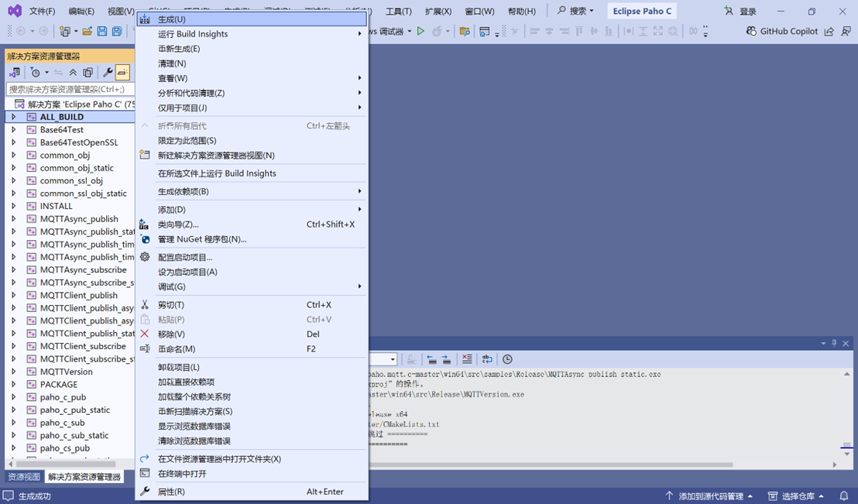
Task: Click the Visual Studio logo icon
Action: [15, 10]
